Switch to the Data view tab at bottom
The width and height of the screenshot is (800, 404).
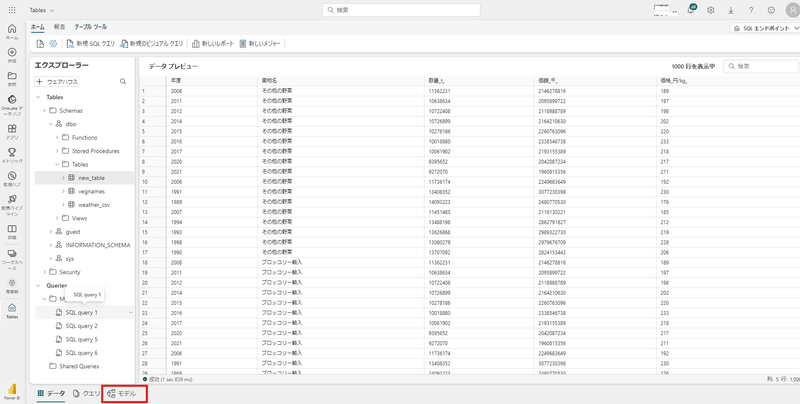51,393
